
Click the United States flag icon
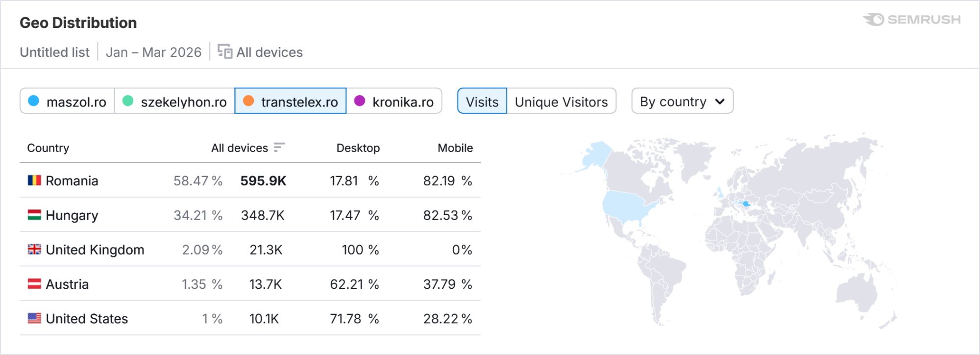pyautogui.click(x=34, y=318)
